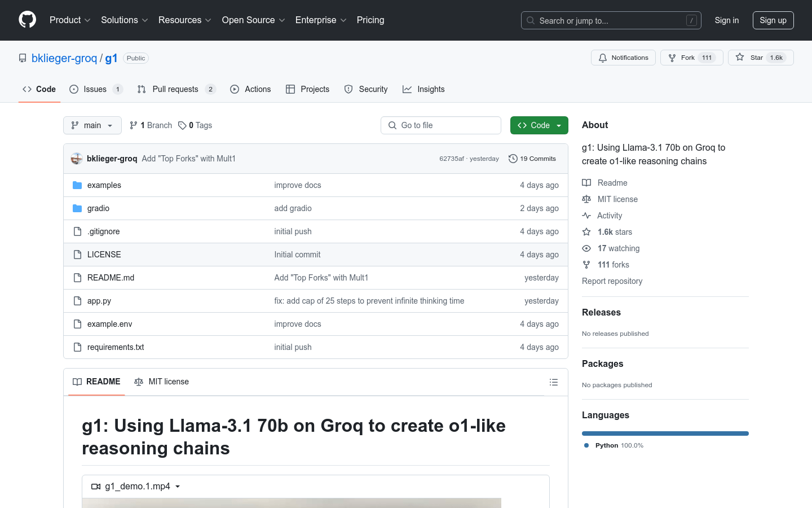Click the commit history clock icon
This screenshot has width=812, height=508.
click(513, 159)
